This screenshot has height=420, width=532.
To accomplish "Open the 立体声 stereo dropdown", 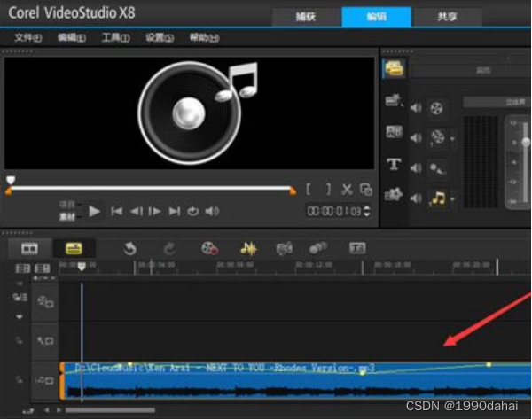I will (497, 102).
